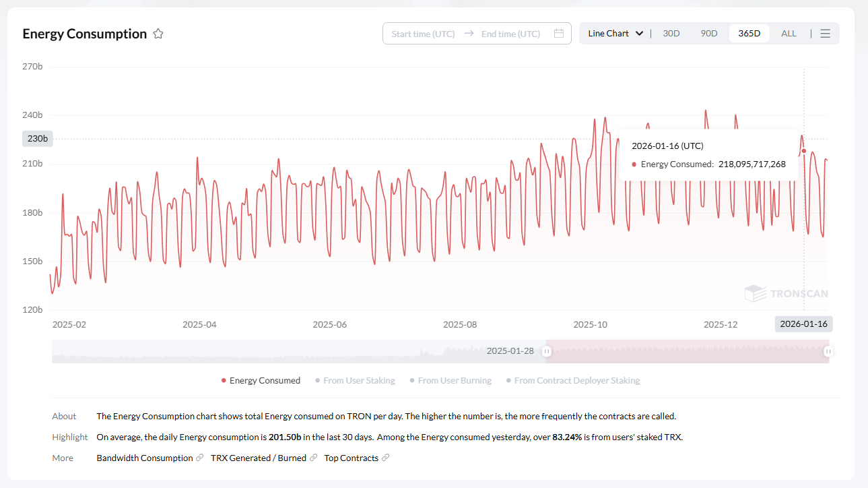Enable From Contract Deployer Staking series

tap(573, 381)
